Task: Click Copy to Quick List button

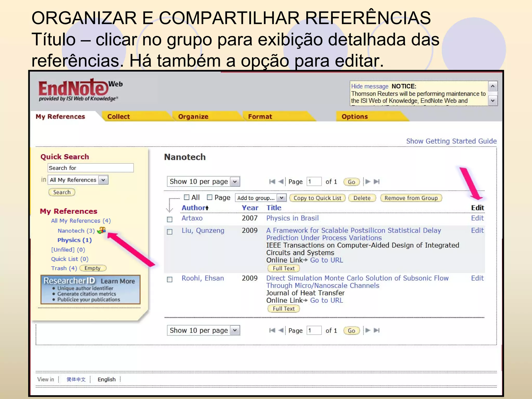Action: click(x=317, y=198)
